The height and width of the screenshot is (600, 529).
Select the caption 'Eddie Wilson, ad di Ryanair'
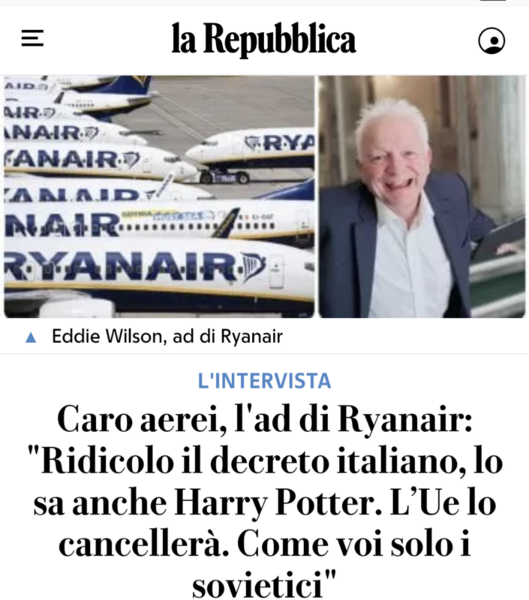coord(167,337)
